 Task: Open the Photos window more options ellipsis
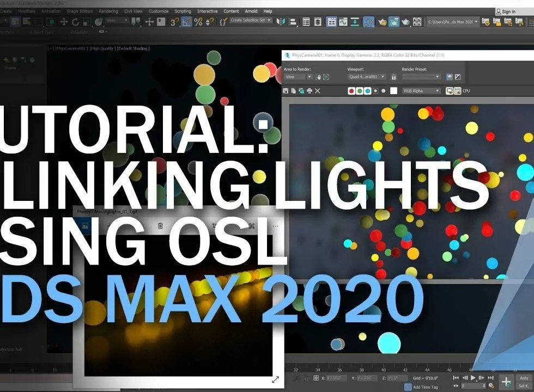(x=275, y=226)
